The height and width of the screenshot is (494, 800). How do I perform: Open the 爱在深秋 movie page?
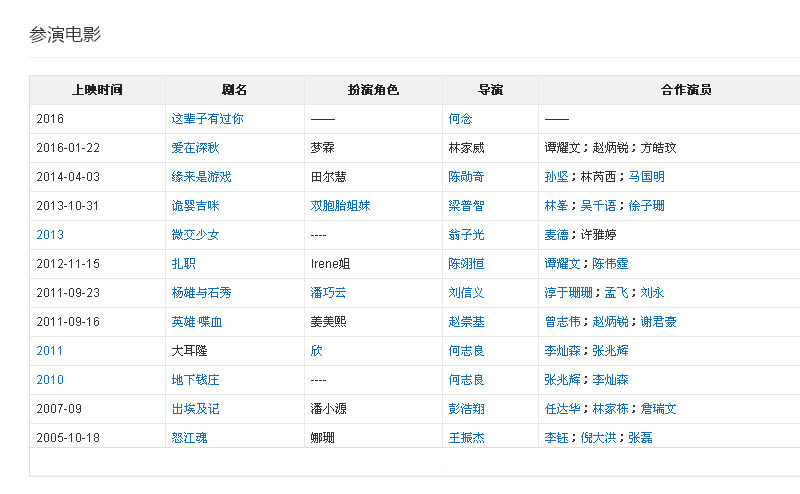pyautogui.click(x=195, y=148)
